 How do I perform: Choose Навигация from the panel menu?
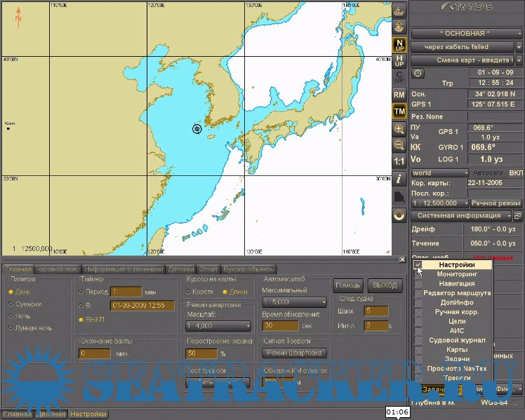click(456, 283)
